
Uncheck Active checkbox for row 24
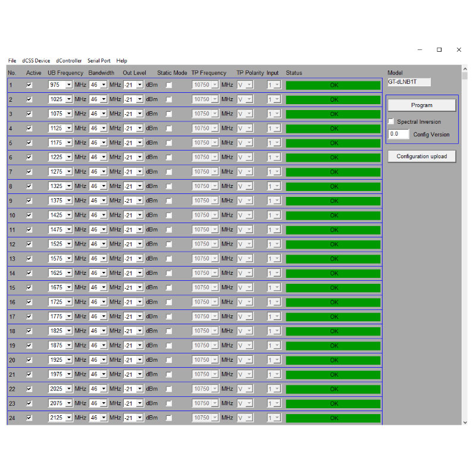click(29, 418)
